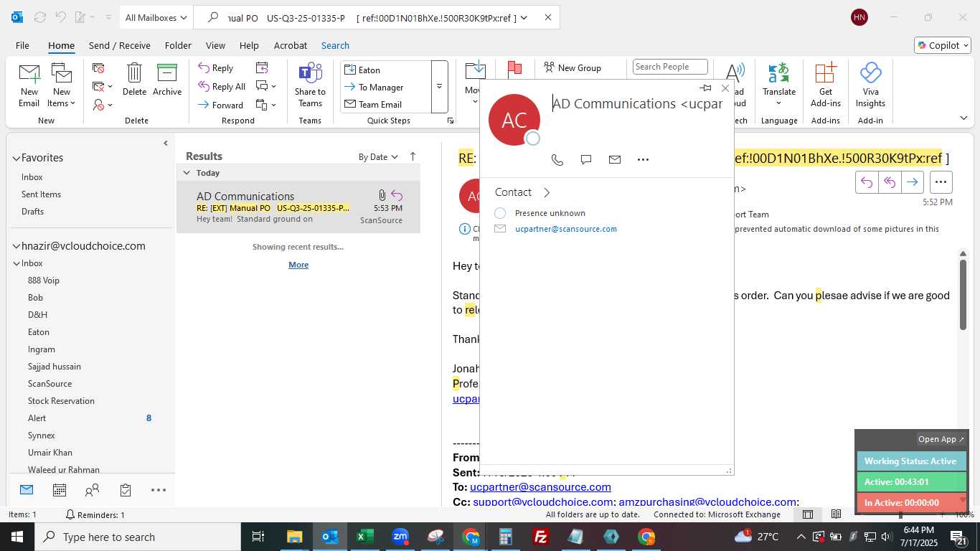The width and height of the screenshot is (980, 551).
Task: Run the Eaton quick step
Action: point(386,70)
